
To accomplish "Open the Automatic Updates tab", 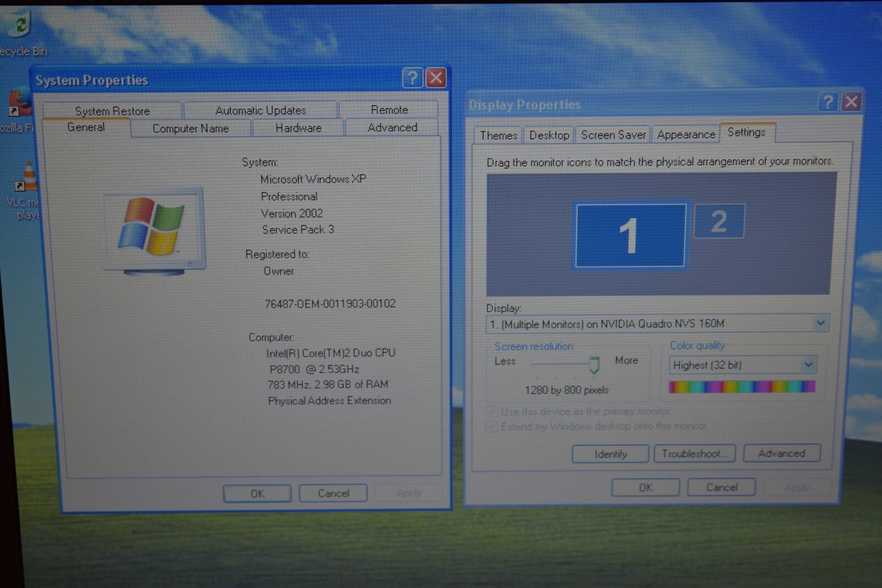I will pyautogui.click(x=261, y=110).
